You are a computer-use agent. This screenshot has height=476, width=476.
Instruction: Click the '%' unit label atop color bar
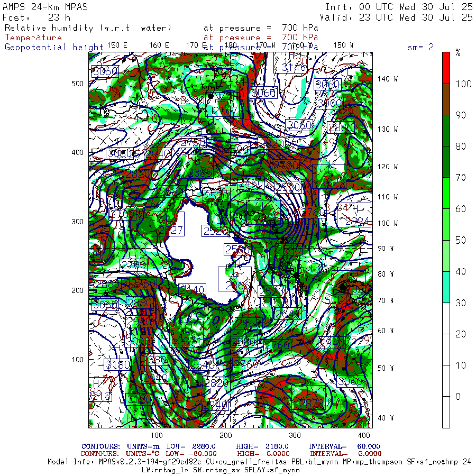[x=458, y=53]
